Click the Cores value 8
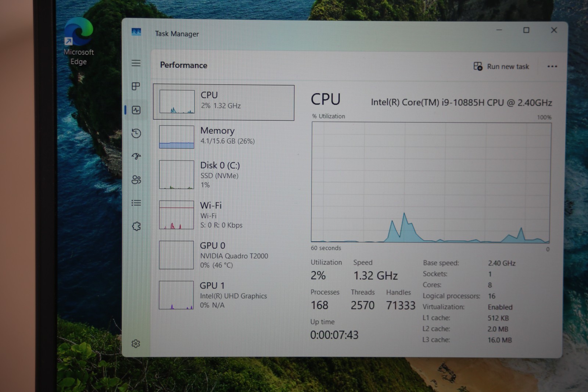 point(490,285)
